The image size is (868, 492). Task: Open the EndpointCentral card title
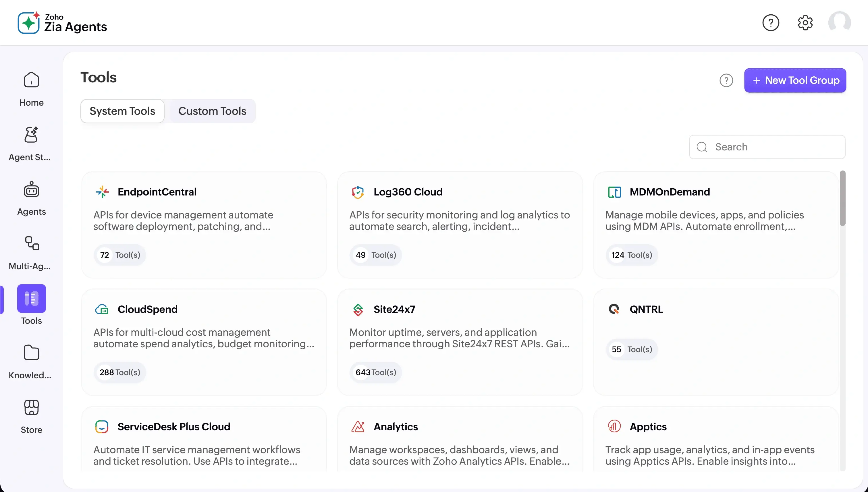[157, 192]
